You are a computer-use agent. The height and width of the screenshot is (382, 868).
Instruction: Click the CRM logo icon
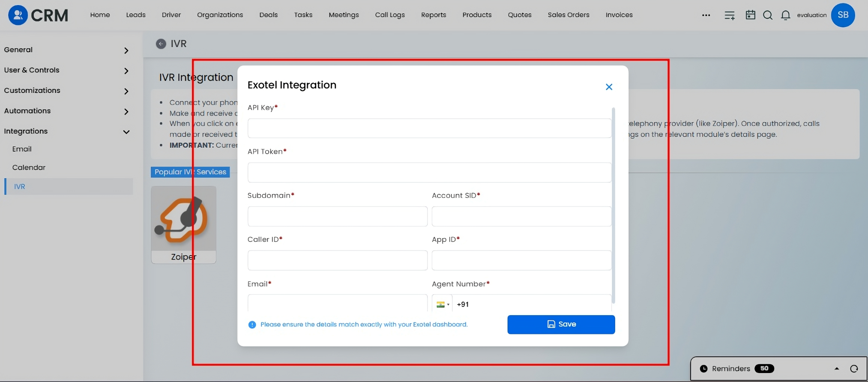(18, 15)
